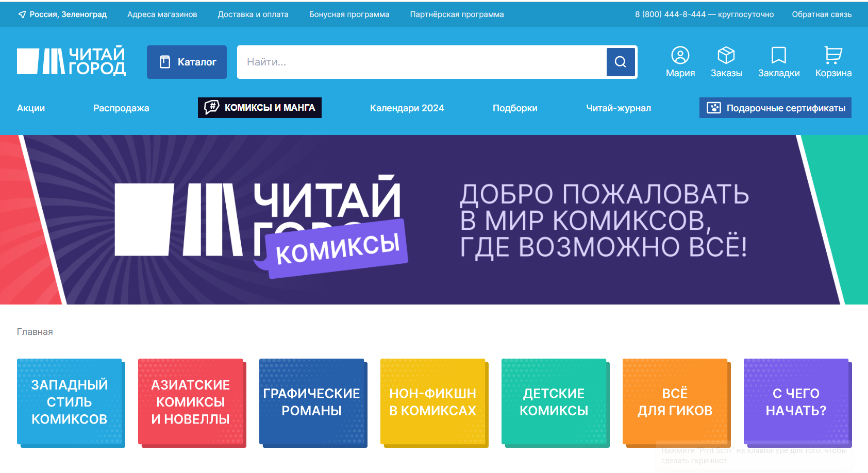This screenshot has height=473, width=868.
Task: Click the Читай-город logo in header
Action: tap(71, 62)
